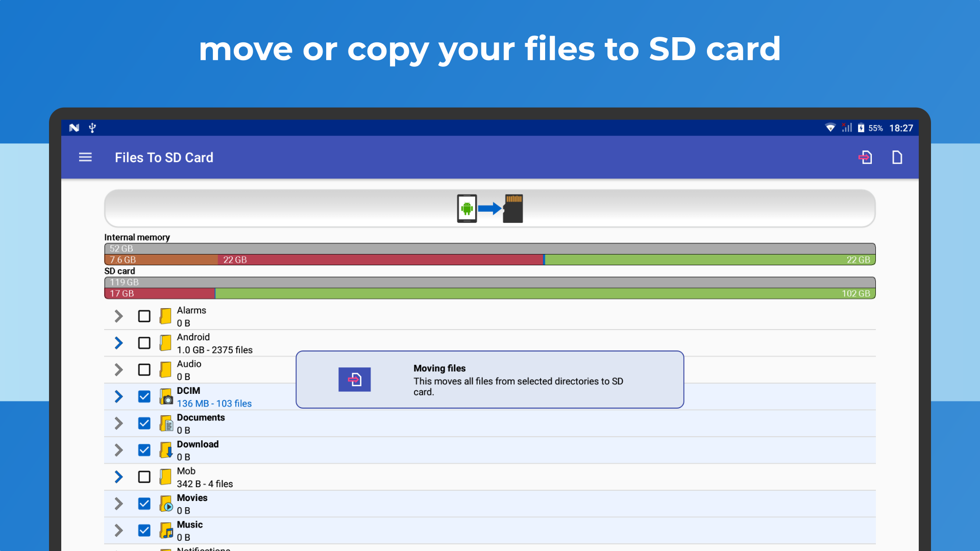The height and width of the screenshot is (551, 980).
Task: Uncheck the DCIM folder checkbox
Action: click(x=144, y=396)
